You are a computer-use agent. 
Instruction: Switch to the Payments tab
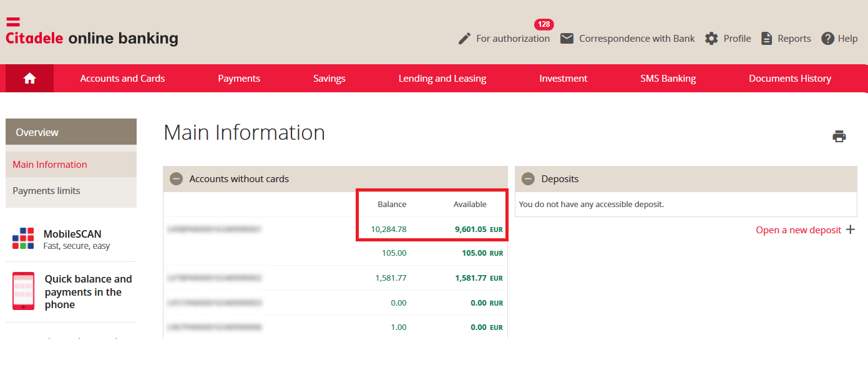coord(239,78)
